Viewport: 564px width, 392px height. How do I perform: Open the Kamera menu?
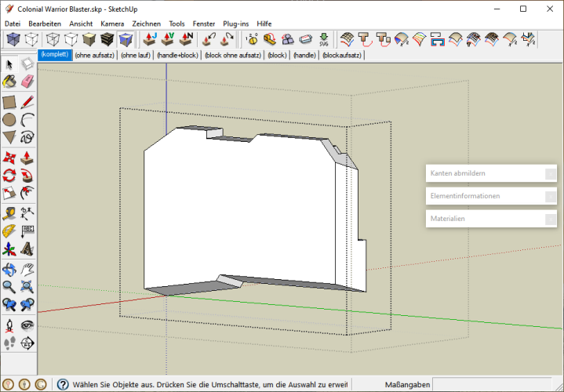112,24
